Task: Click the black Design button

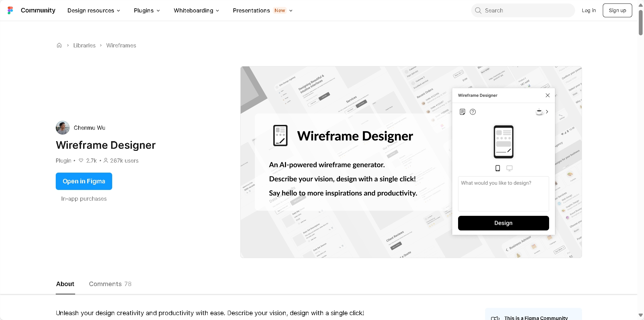Action: pos(503,223)
